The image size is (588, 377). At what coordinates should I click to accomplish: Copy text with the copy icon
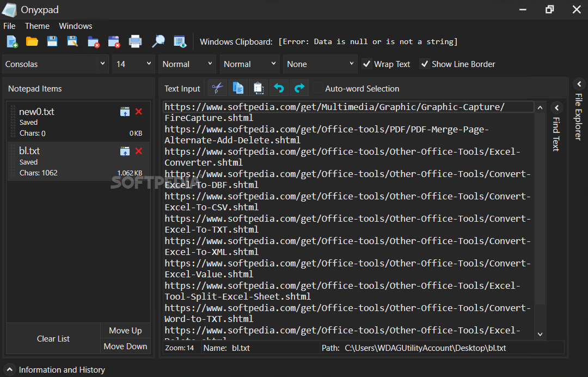[238, 88]
